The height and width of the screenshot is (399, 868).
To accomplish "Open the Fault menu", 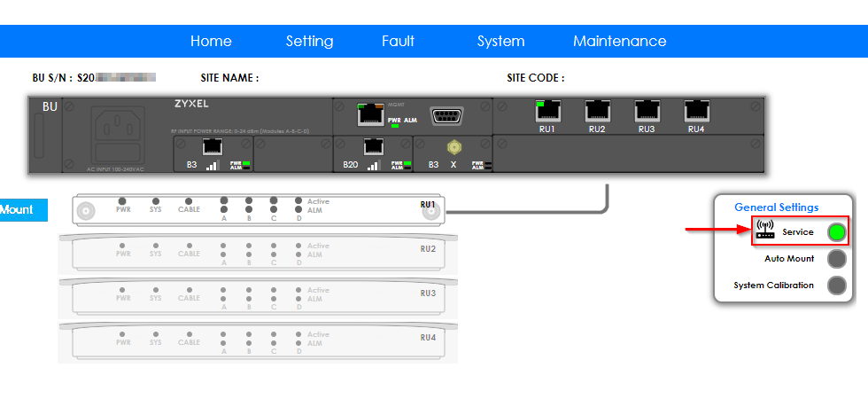I will click(398, 41).
